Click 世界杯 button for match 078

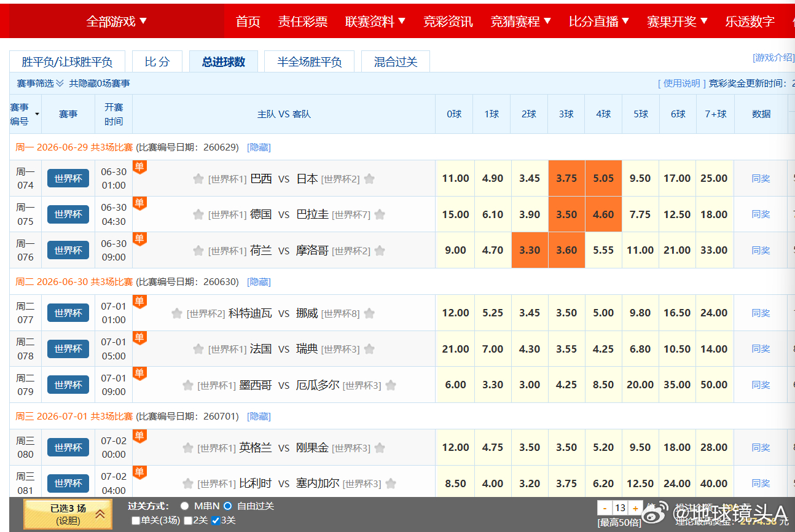(68, 348)
